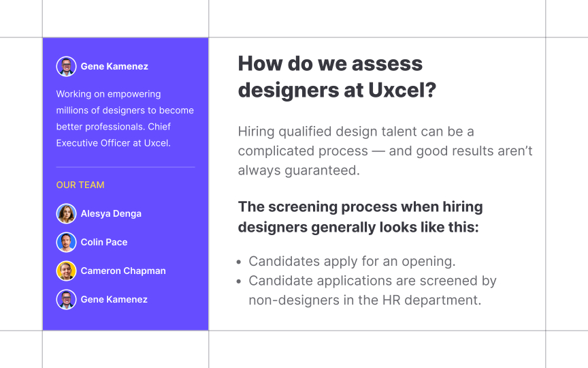Click the author bio about empowering designers
The image size is (588, 368).
(x=125, y=119)
